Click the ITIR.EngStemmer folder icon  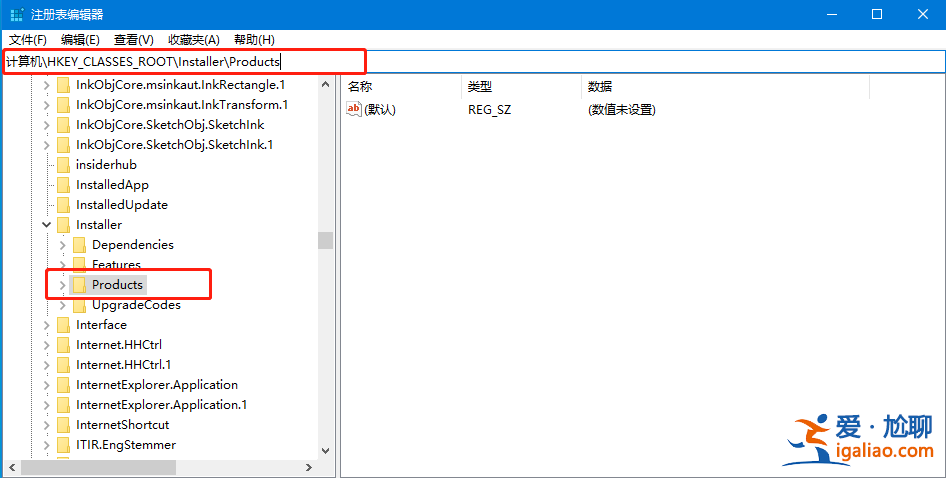[63, 445]
